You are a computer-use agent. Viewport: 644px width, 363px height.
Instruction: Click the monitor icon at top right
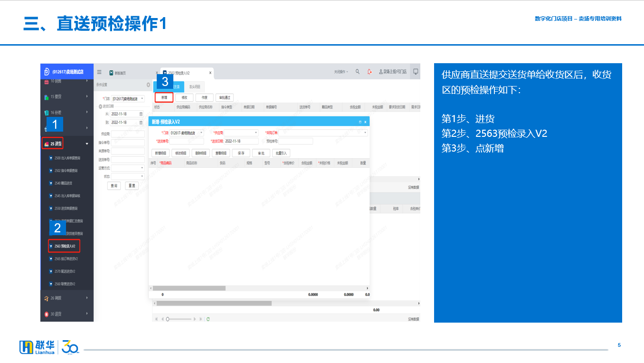coord(416,72)
